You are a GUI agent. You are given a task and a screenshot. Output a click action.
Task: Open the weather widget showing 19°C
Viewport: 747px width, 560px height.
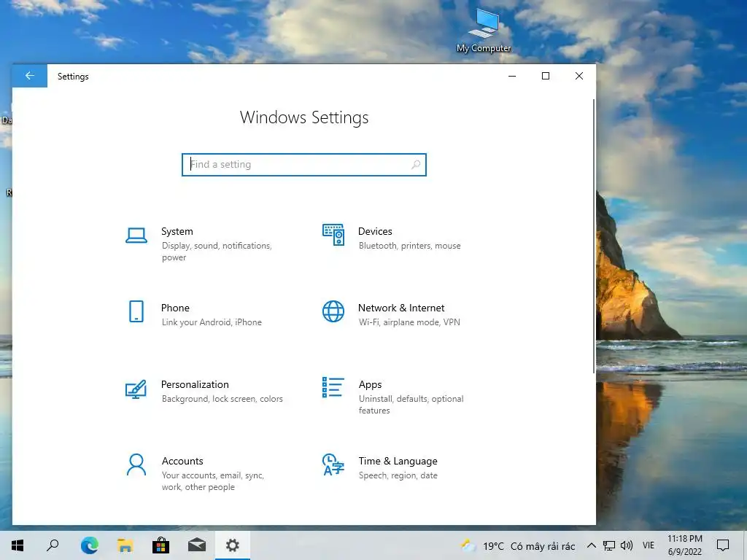point(517,545)
